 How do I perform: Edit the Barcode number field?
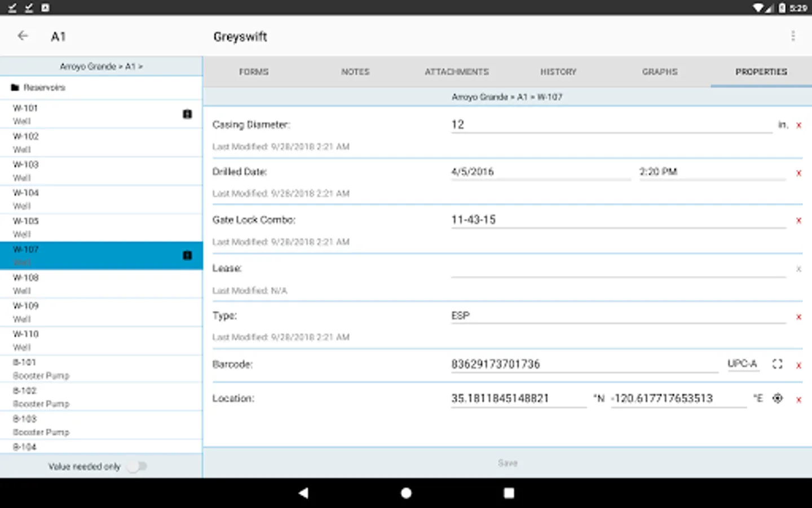584,364
